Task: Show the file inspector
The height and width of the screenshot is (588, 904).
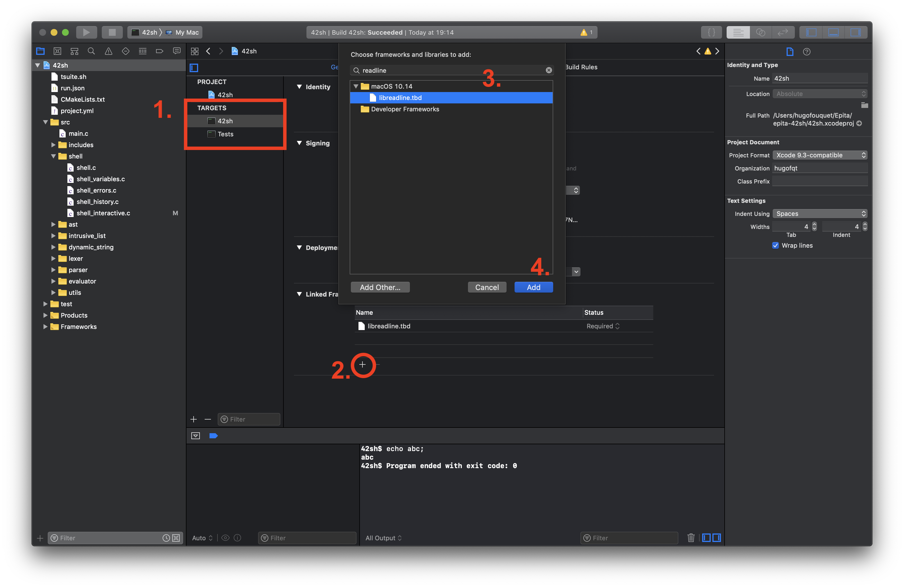Action: [790, 52]
